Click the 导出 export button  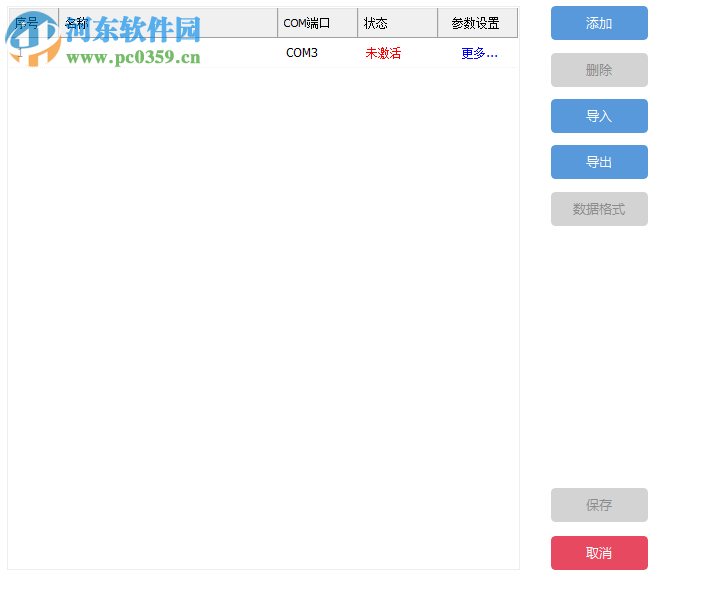tap(599, 162)
